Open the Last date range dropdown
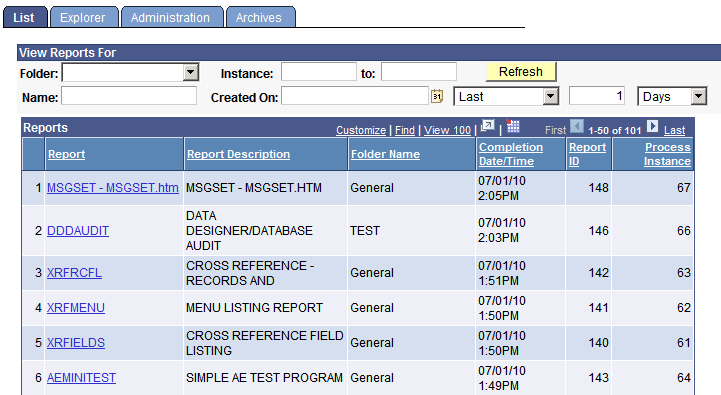Image resolution: width=721 pixels, height=395 pixels. (550, 97)
